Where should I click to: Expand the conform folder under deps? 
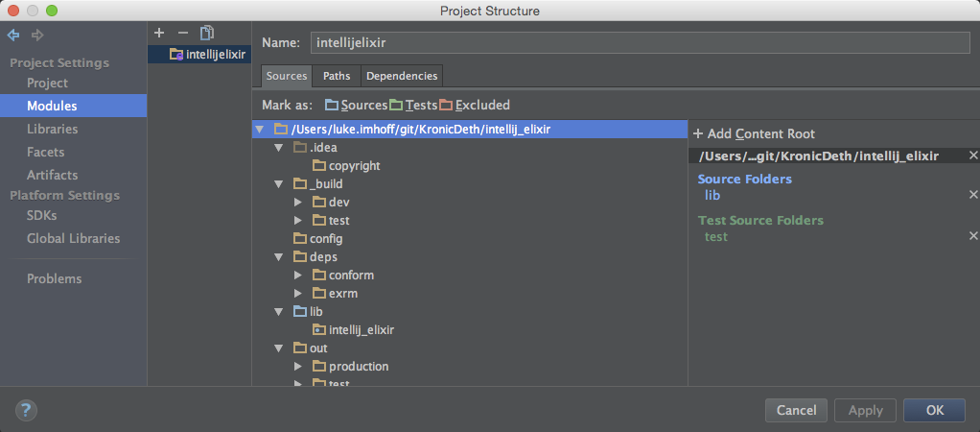coord(298,276)
